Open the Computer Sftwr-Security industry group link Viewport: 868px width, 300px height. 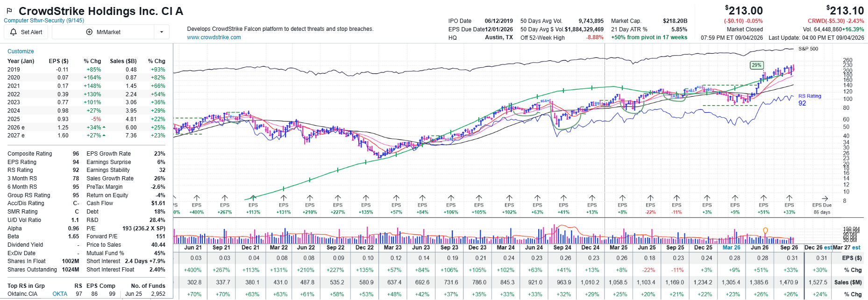(44, 21)
